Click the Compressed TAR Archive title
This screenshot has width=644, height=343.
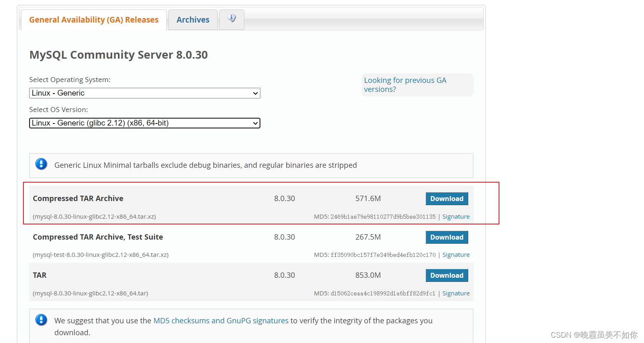[78, 199]
